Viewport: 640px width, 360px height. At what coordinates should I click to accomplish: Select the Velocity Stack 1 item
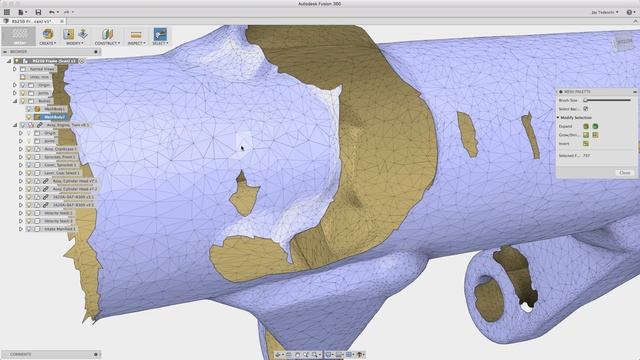[58, 213]
